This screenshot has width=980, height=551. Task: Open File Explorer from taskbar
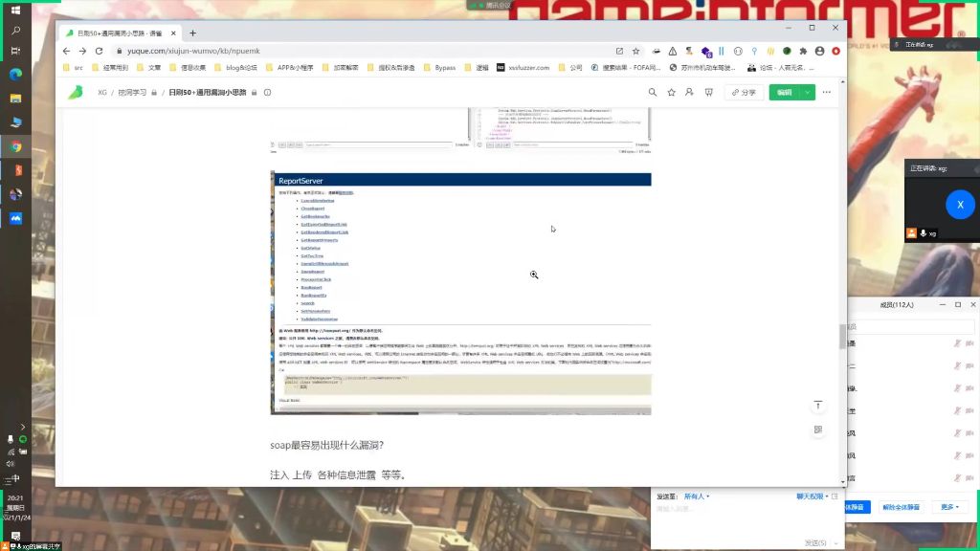click(x=15, y=99)
